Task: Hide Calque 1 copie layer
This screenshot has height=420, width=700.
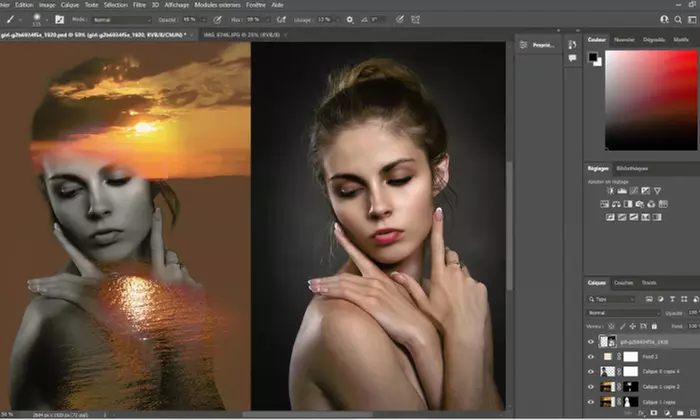Action: coord(591,402)
